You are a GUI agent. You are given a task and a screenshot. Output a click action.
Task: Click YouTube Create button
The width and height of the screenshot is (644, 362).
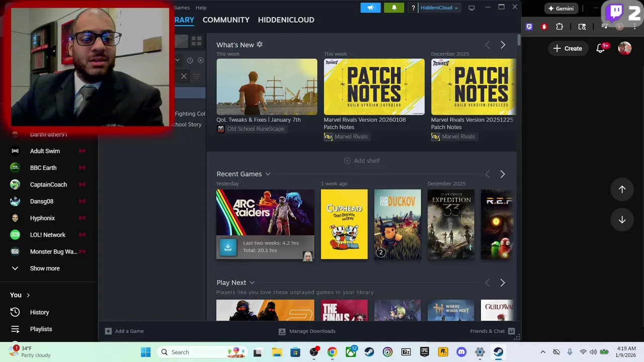pyautogui.click(x=568, y=48)
